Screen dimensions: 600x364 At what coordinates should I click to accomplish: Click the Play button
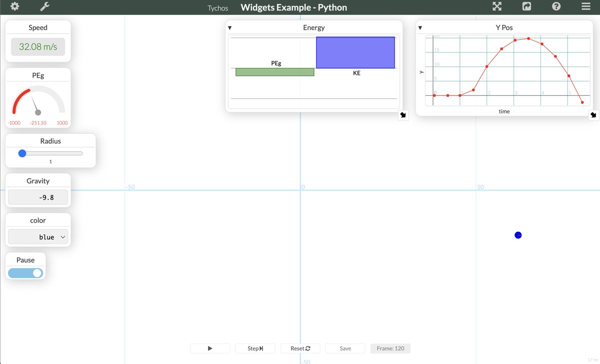coord(210,349)
